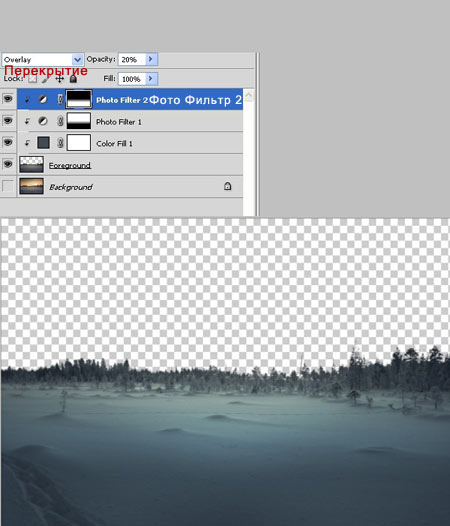Select the Foreground layer name

(x=70, y=165)
